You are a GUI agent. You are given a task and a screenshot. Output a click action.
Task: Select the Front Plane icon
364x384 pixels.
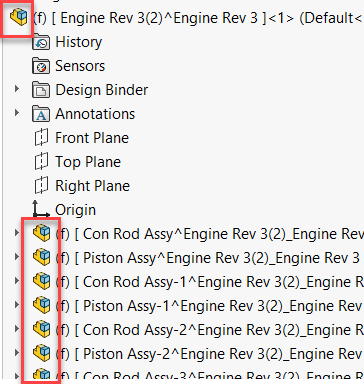(x=41, y=138)
